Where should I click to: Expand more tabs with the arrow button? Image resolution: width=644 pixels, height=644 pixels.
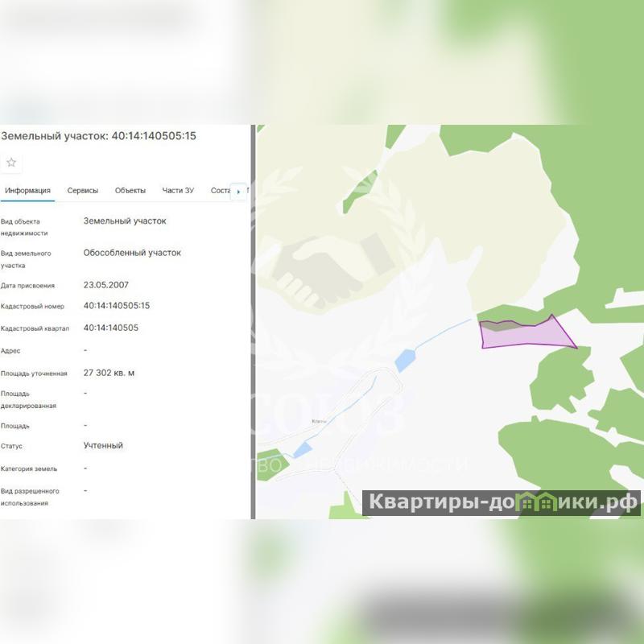(x=238, y=192)
